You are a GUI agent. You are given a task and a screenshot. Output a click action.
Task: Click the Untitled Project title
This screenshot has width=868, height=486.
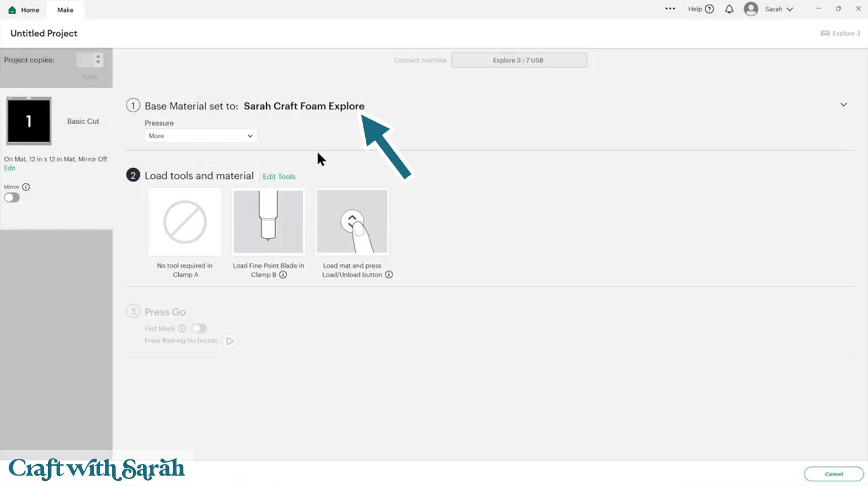(44, 34)
